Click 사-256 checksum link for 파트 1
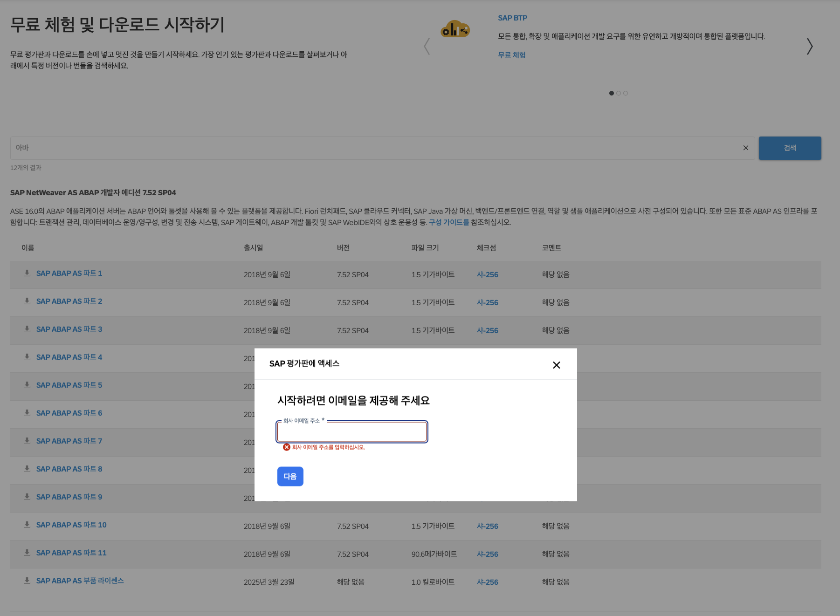Viewport: 840px width, 616px height. click(488, 274)
